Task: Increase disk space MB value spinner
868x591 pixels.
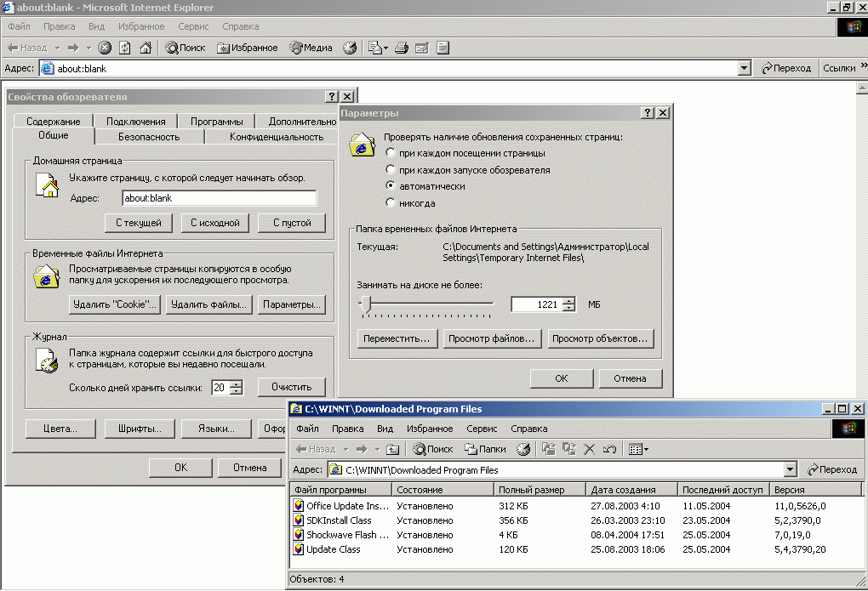Action: click(x=569, y=300)
